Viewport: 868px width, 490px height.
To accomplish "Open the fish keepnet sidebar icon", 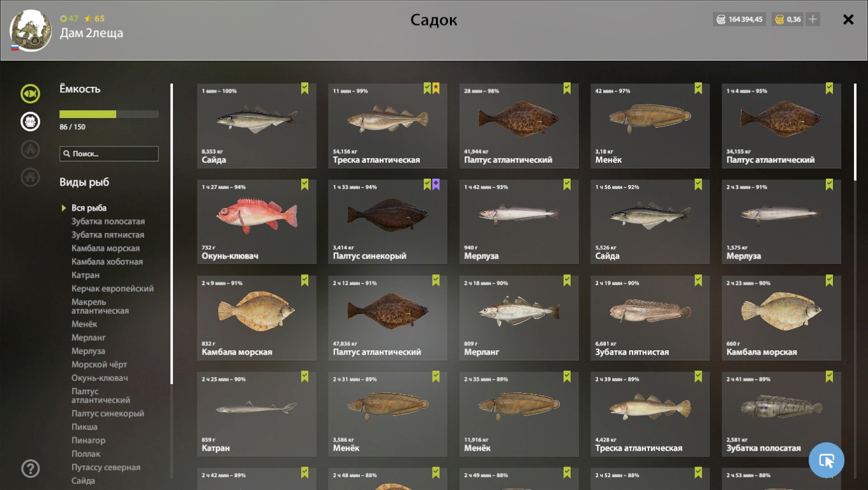I will pos(30,94).
